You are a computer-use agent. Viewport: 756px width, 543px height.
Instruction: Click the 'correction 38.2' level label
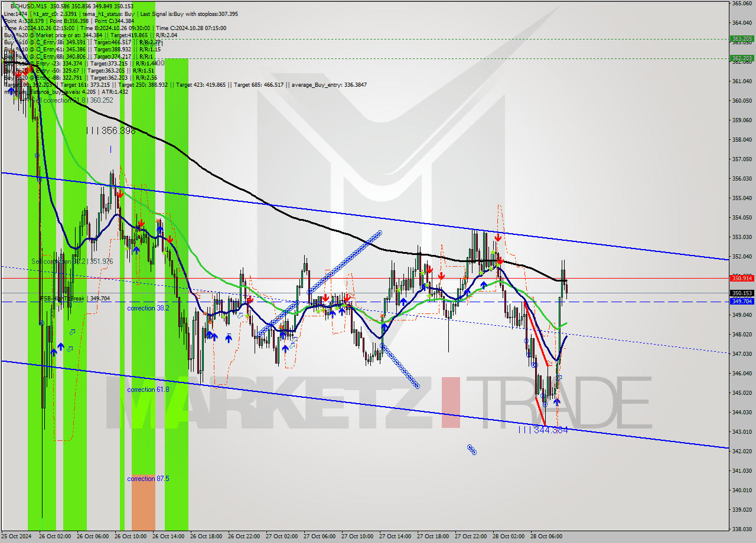pyautogui.click(x=148, y=308)
